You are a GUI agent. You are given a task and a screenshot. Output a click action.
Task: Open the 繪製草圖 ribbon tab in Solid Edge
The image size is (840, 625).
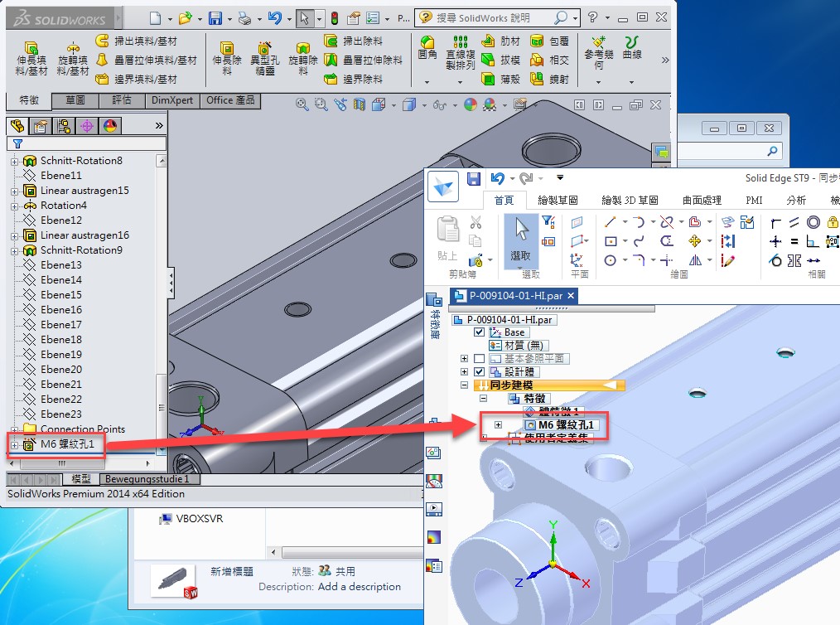coord(558,201)
